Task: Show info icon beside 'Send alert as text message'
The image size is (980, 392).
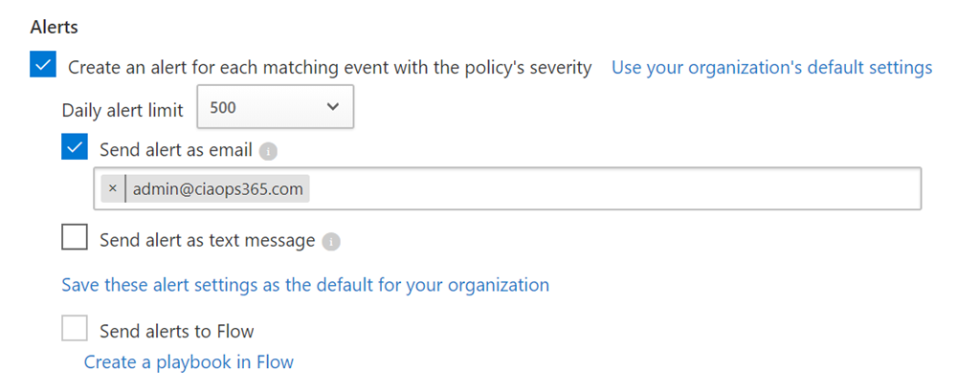Action: [x=330, y=241]
